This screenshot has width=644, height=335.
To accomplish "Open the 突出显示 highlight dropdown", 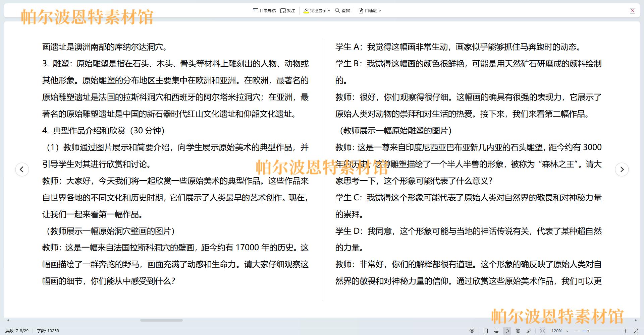I will (x=317, y=11).
